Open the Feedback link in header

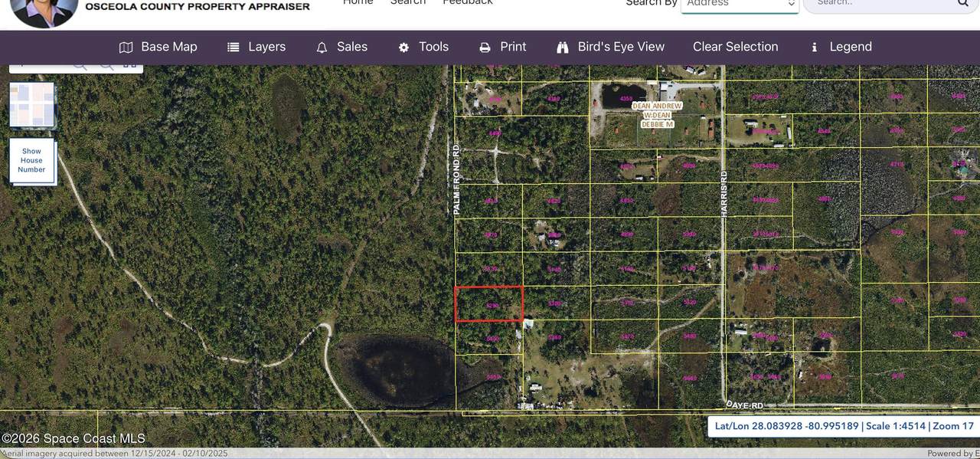(468, 3)
